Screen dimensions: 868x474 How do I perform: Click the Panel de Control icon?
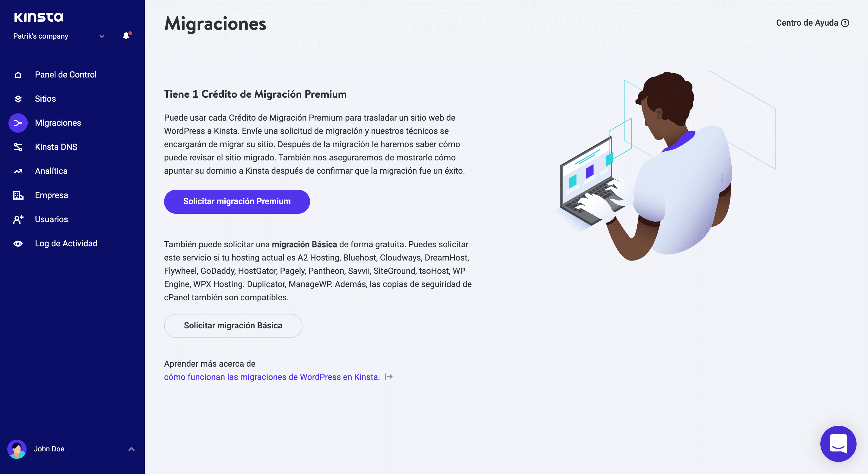point(17,74)
